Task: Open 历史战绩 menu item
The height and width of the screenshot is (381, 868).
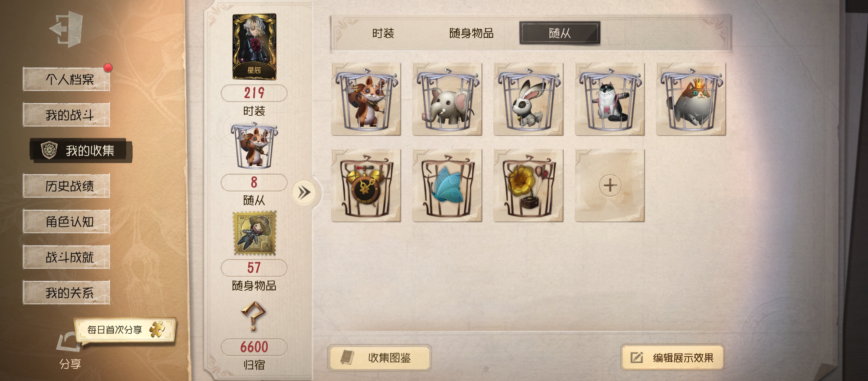Action: 66,186
